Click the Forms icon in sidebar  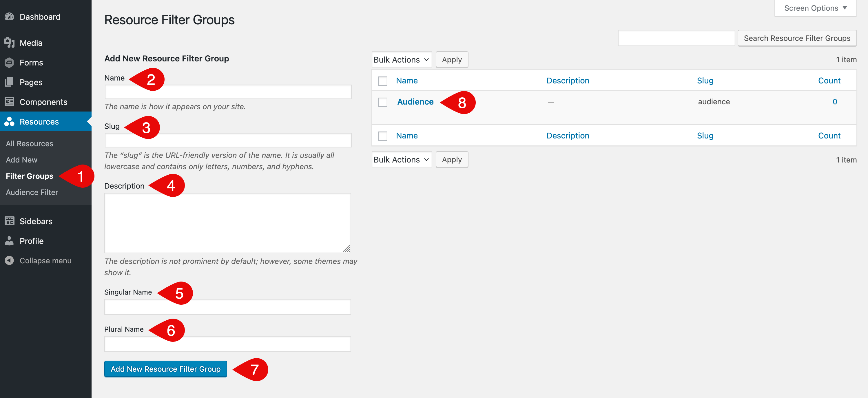coord(10,62)
